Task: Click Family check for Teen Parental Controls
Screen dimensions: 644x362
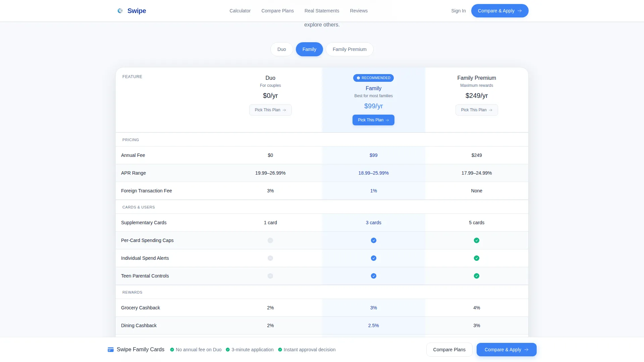Action: pyautogui.click(x=374, y=276)
